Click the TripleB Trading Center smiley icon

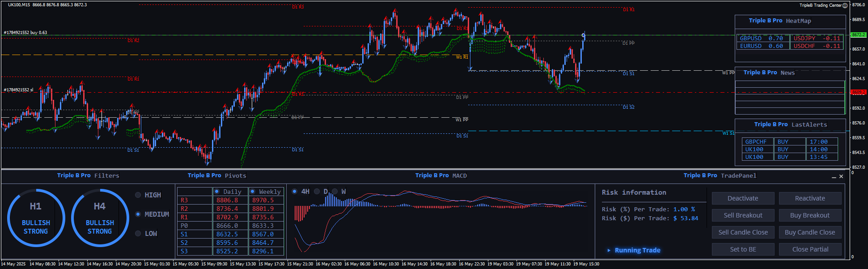point(845,5)
